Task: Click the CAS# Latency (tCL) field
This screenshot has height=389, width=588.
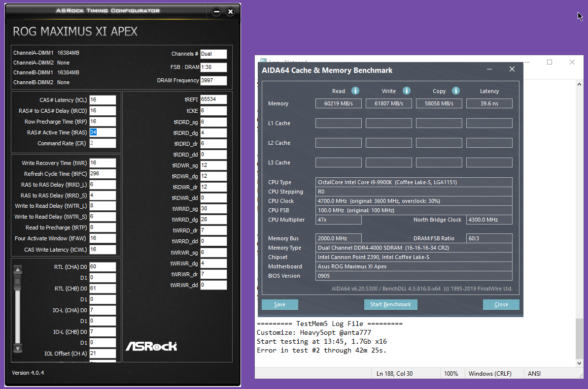Action: click(103, 99)
